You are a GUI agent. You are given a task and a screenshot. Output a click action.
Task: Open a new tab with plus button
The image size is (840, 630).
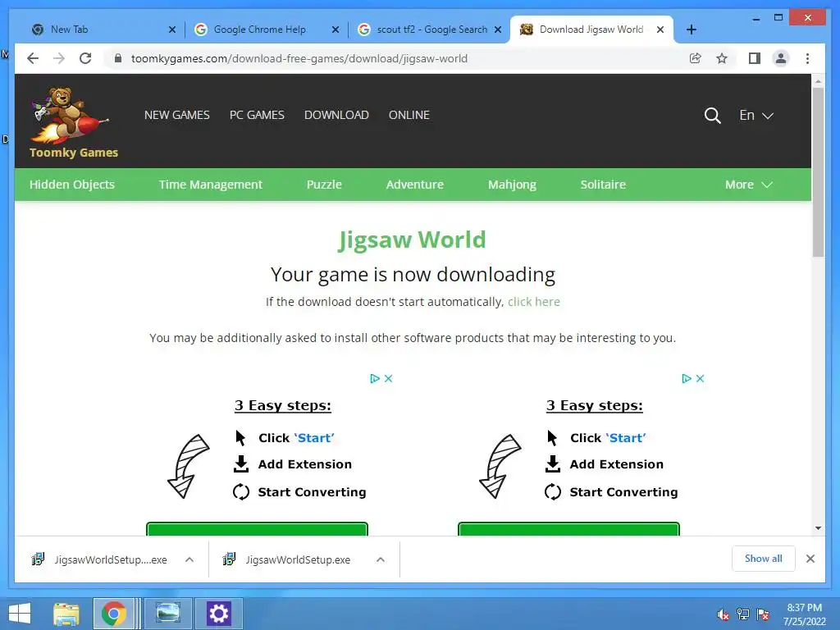pos(691,30)
